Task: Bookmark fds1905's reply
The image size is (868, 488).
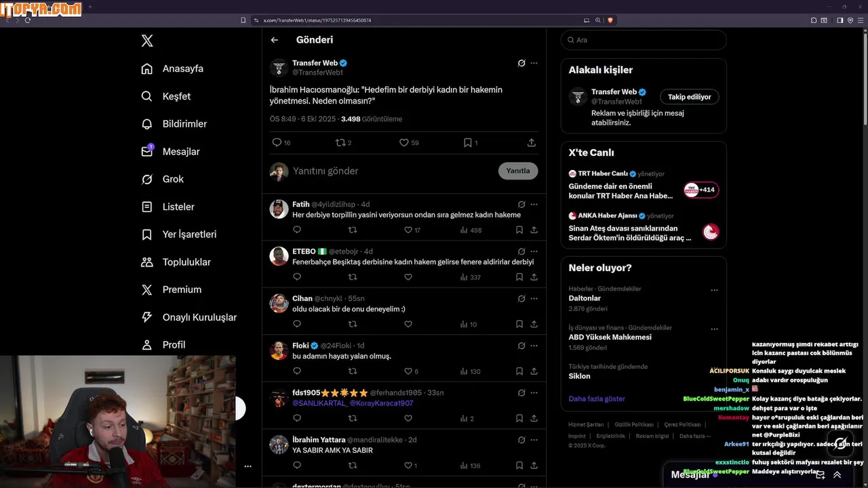Action: (x=519, y=418)
